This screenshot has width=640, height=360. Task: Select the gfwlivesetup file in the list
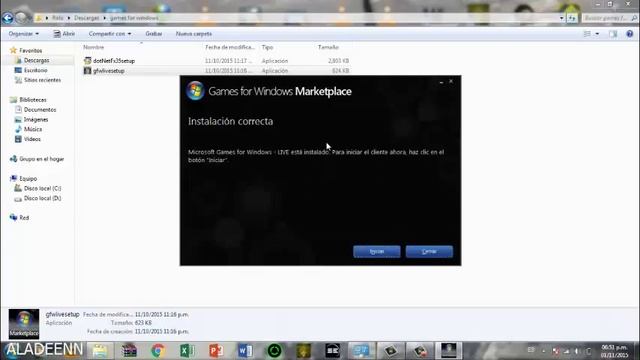coord(109,71)
